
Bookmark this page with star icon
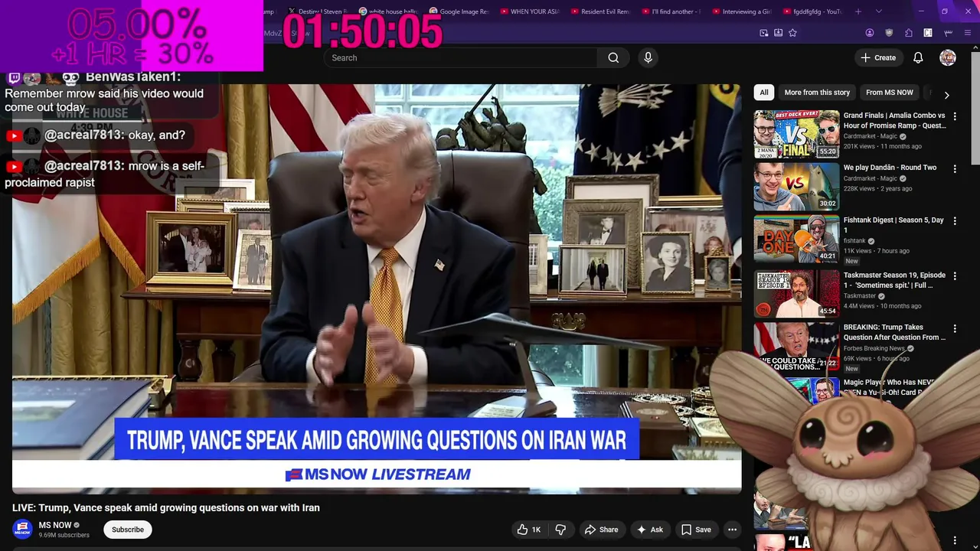792,33
